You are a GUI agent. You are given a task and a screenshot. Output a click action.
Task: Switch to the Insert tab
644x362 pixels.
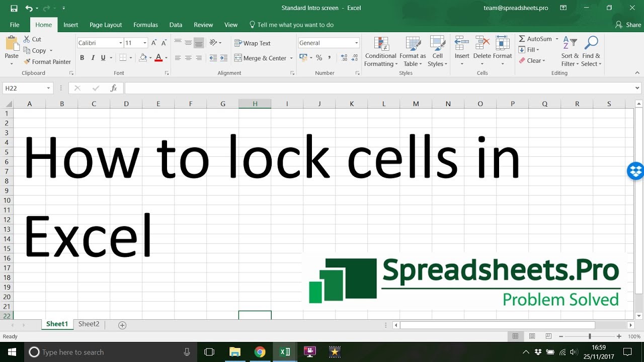click(70, 25)
